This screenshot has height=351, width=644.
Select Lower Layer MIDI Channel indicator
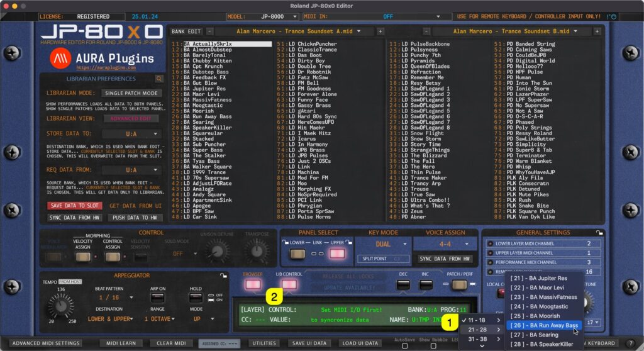490,243
